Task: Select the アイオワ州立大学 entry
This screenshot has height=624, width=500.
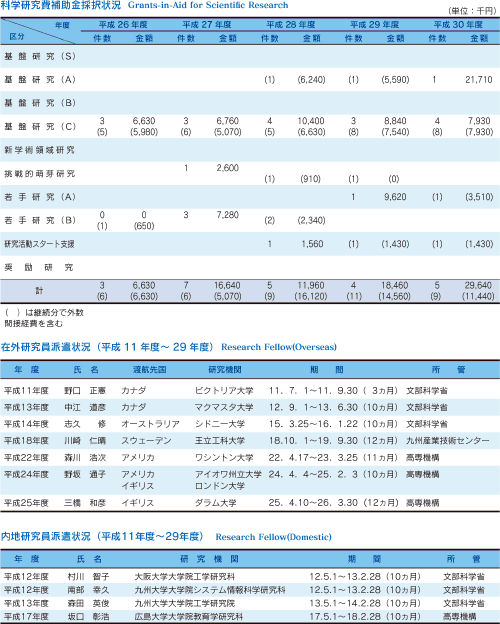Action: [x=229, y=474]
